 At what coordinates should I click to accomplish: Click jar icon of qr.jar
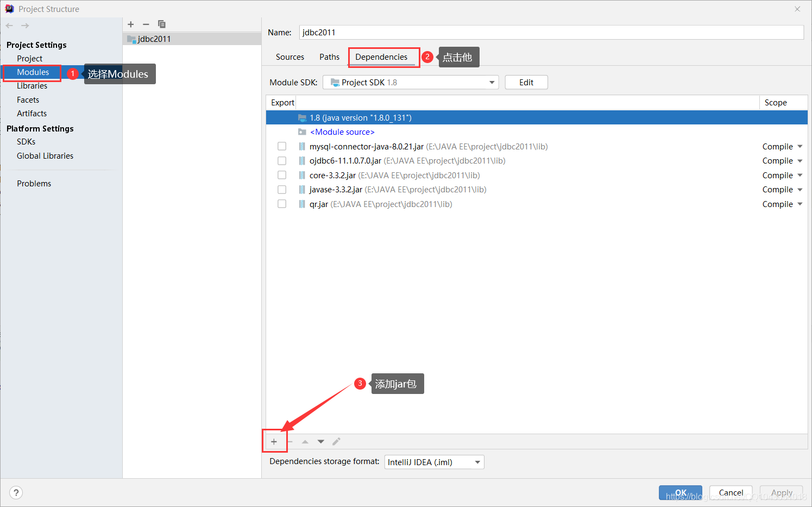point(302,204)
